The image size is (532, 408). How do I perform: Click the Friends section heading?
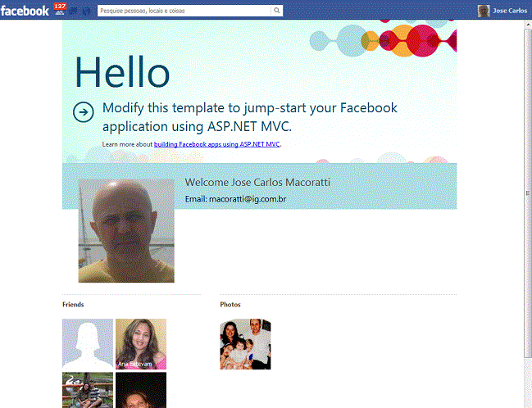[x=73, y=305]
